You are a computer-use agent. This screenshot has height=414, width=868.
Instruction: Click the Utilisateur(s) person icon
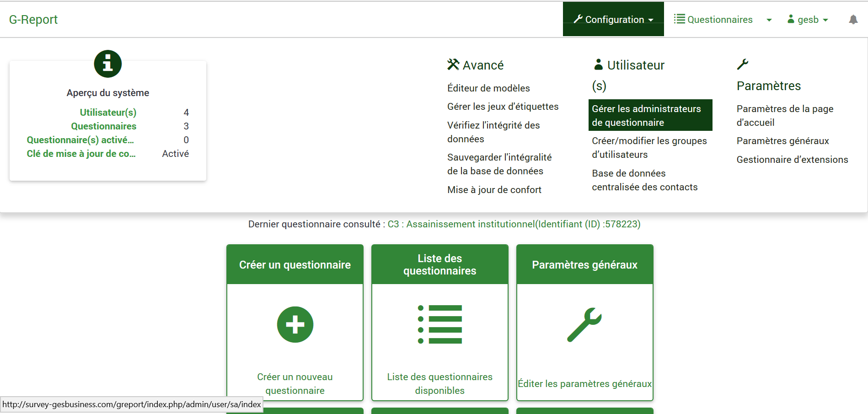pos(598,65)
